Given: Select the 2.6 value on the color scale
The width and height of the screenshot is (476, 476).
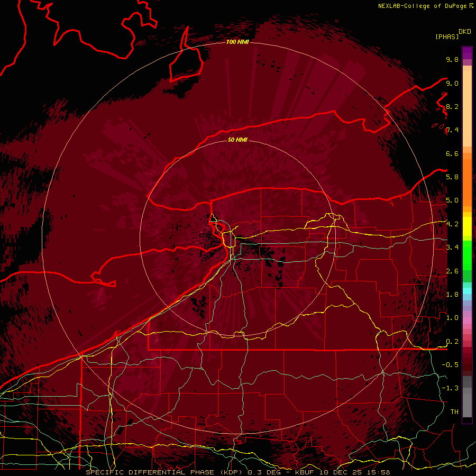Looking at the screenshot, I should click(x=452, y=271).
